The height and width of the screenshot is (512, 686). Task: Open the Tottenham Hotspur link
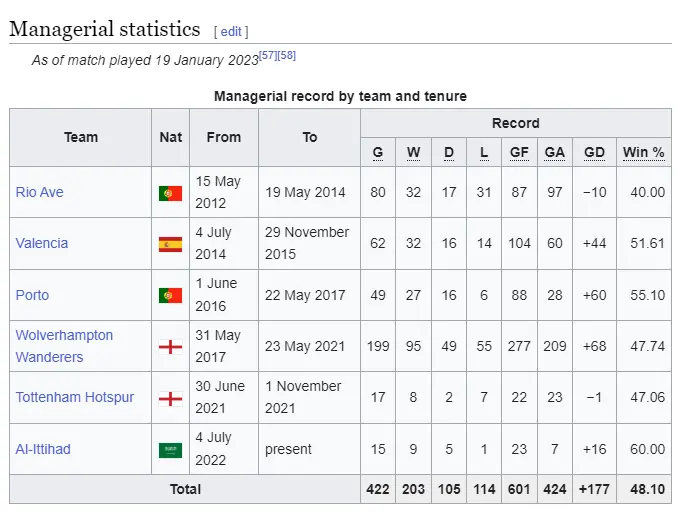(74, 397)
